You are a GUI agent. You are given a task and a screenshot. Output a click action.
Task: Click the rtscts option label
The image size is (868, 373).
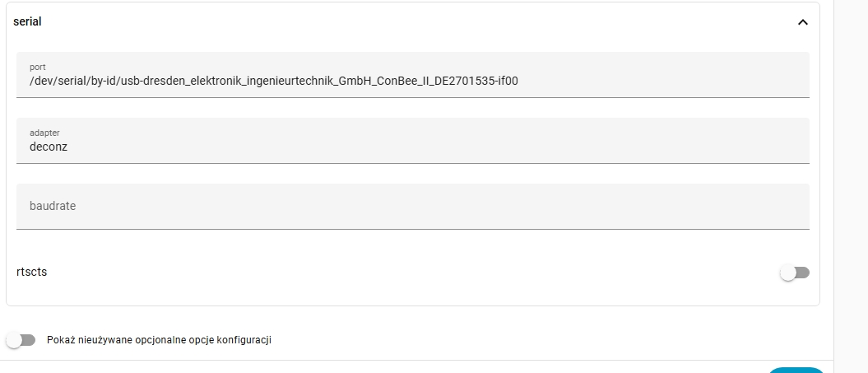31,272
